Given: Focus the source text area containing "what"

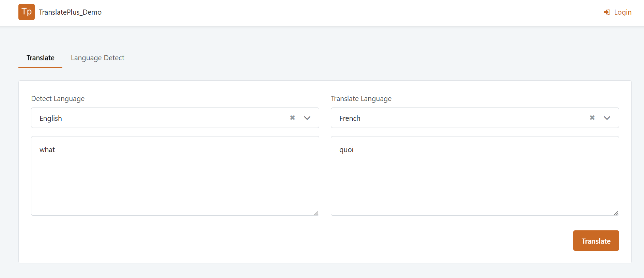Looking at the screenshot, I should click(x=175, y=176).
